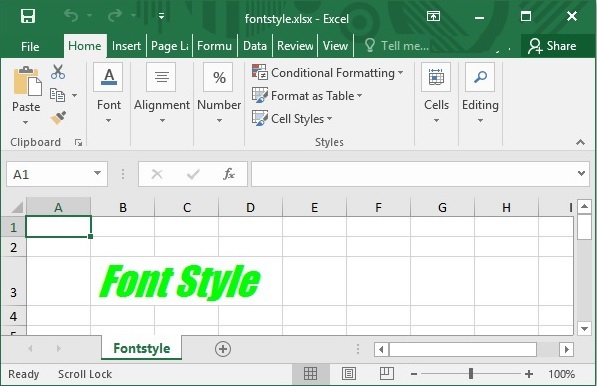597x386 pixels.
Task: Switch to Normal view
Action: pos(310,374)
